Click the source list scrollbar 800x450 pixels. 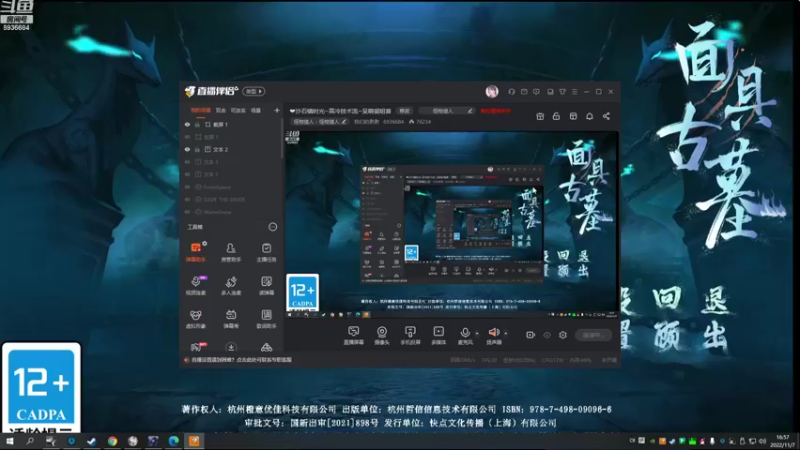[282, 139]
